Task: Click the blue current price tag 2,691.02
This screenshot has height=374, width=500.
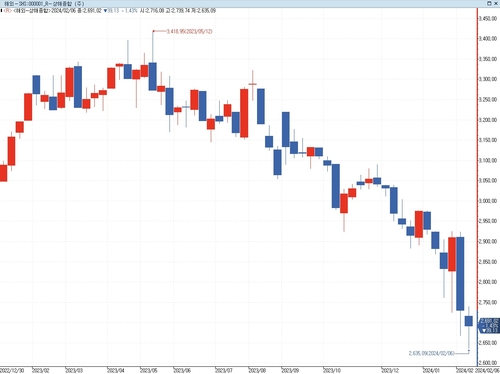Action: 489,325
